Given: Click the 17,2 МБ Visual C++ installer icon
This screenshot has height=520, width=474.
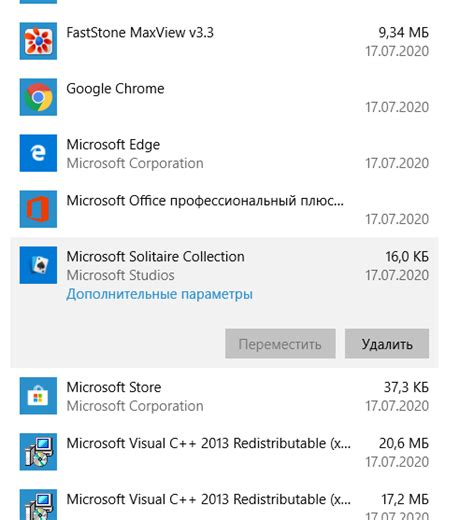Looking at the screenshot, I should click(x=38, y=504).
